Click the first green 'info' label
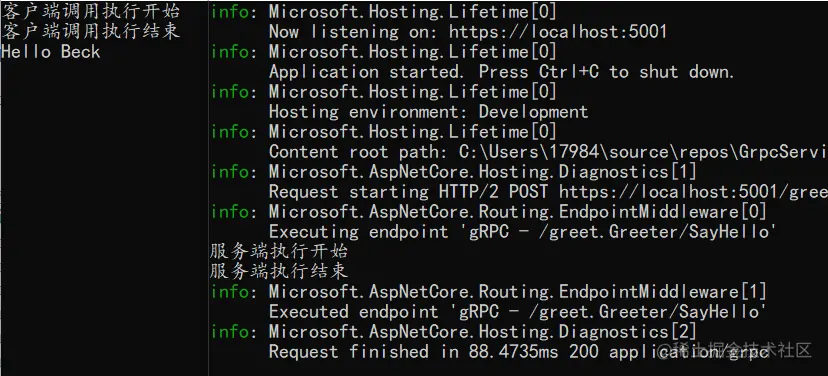Image resolution: width=828 pixels, height=376 pixels. tap(230, 11)
